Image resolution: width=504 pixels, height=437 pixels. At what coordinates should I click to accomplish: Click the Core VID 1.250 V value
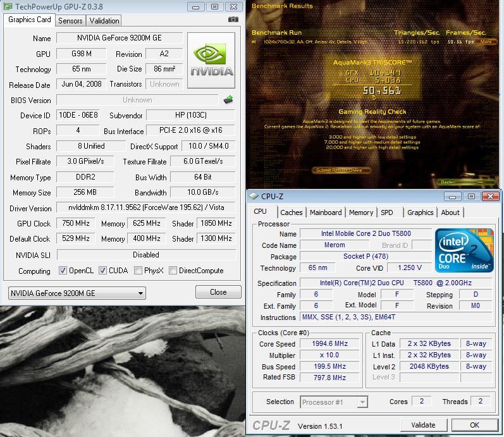(x=410, y=268)
